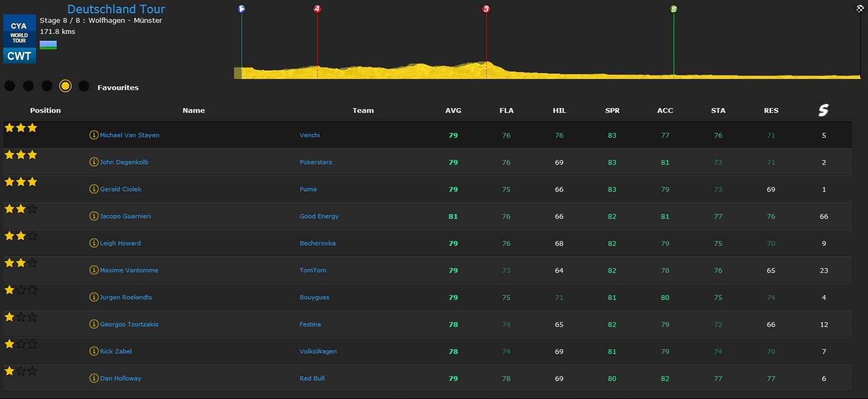Open the Pokerstars team link

[x=316, y=162]
